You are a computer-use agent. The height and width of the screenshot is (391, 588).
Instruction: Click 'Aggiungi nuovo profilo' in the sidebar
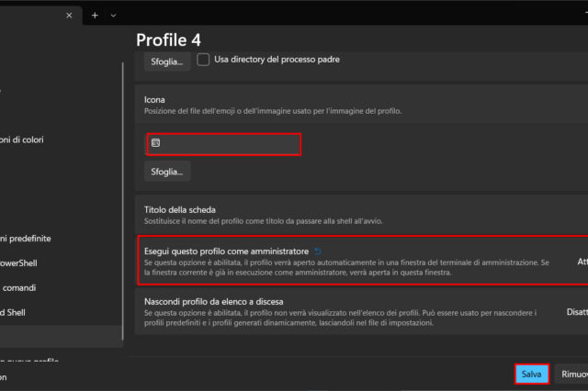click(x=32, y=361)
